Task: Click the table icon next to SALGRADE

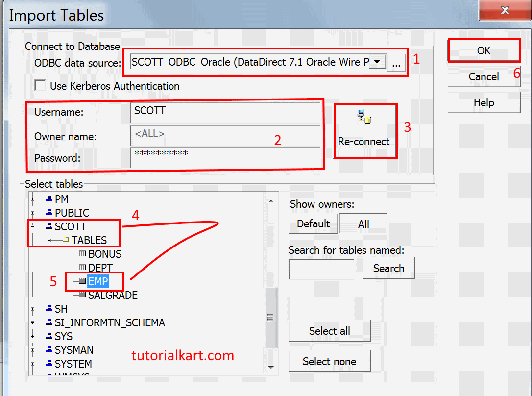Action: [x=82, y=295]
